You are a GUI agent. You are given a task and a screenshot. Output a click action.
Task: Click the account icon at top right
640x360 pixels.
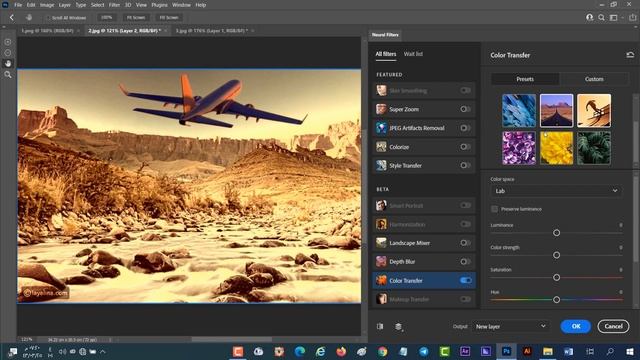[590, 18]
